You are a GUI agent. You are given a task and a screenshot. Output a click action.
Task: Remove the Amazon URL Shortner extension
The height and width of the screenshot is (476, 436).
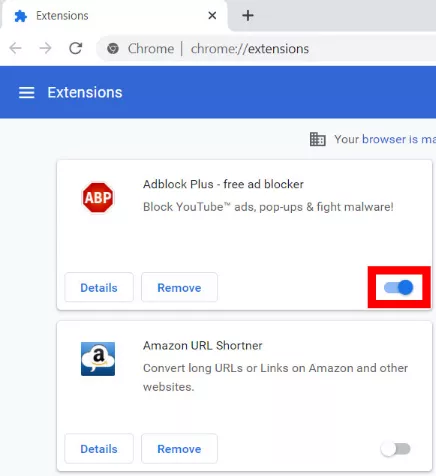[x=179, y=449]
